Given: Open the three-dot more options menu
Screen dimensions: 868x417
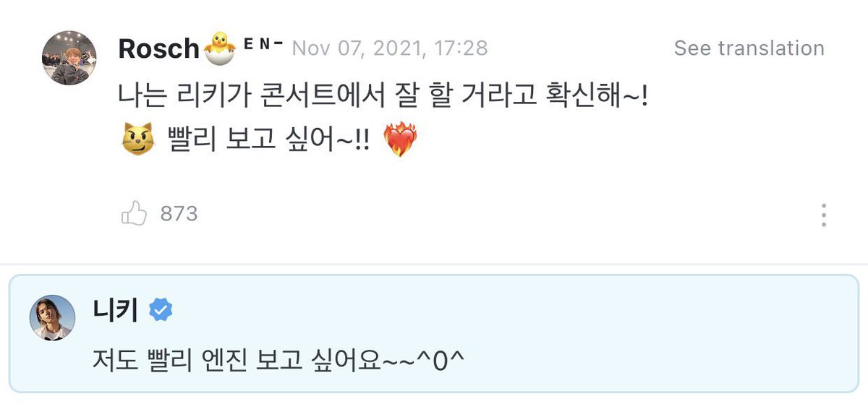Looking at the screenshot, I should (x=823, y=215).
